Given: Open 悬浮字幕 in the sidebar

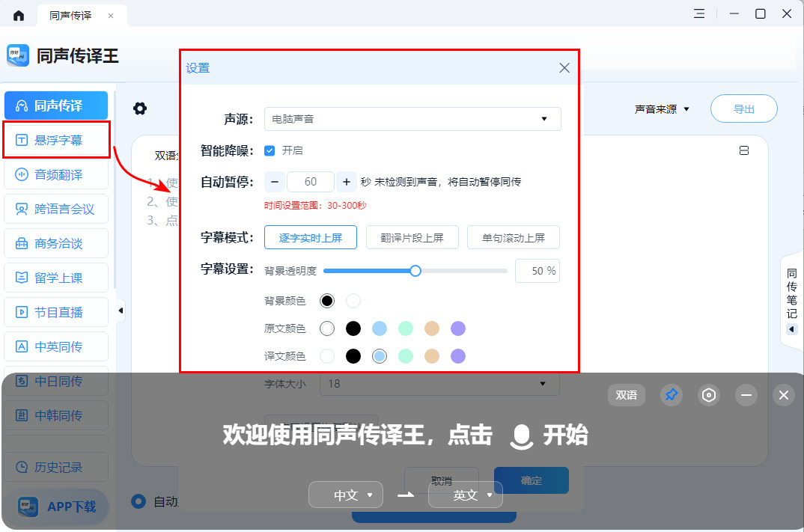Looking at the screenshot, I should click(56, 140).
